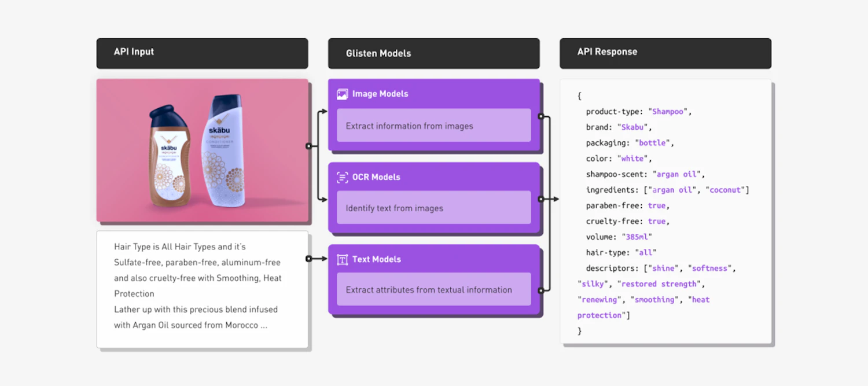Open the Skabu bottles product image
The image size is (868, 386).
coord(202,150)
